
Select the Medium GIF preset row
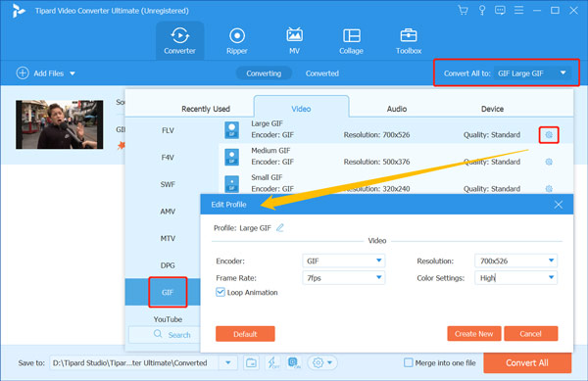[396, 157]
